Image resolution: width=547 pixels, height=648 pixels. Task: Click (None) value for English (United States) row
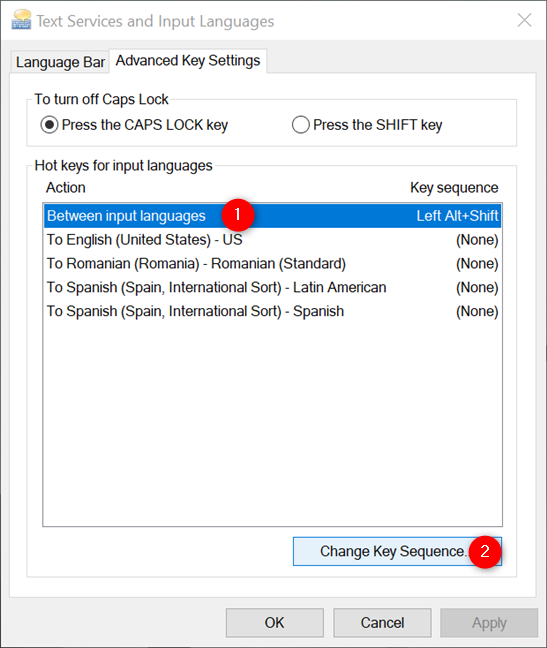(477, 240)
